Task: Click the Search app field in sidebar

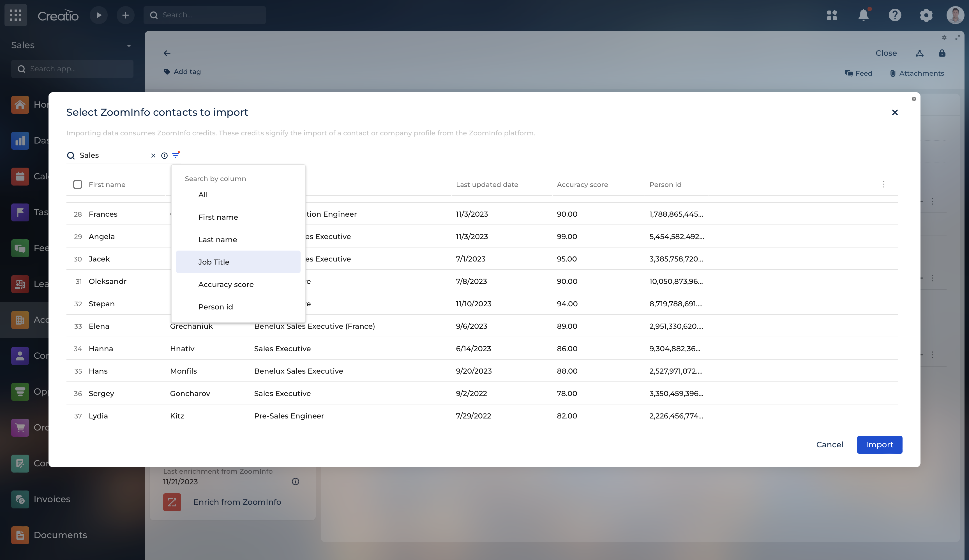Action: coord(72,69)
